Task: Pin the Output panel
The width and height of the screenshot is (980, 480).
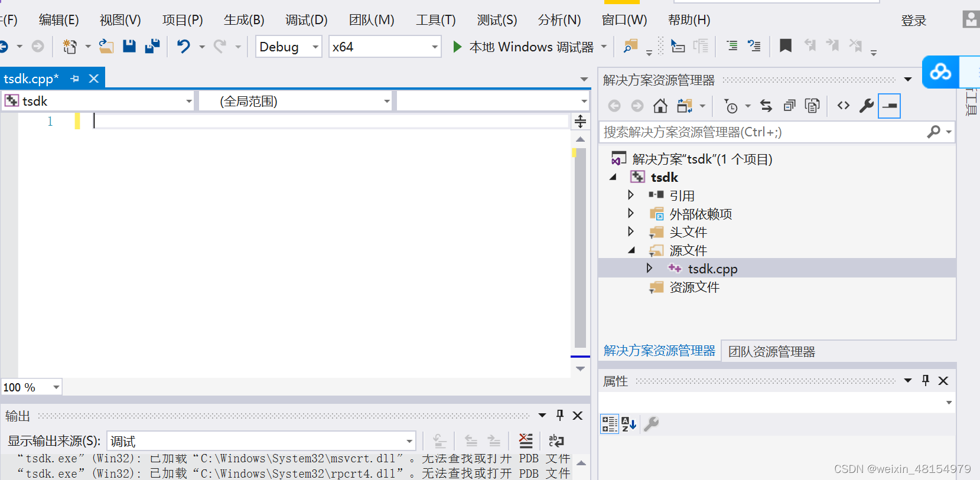Action: [x=560, y=415]
